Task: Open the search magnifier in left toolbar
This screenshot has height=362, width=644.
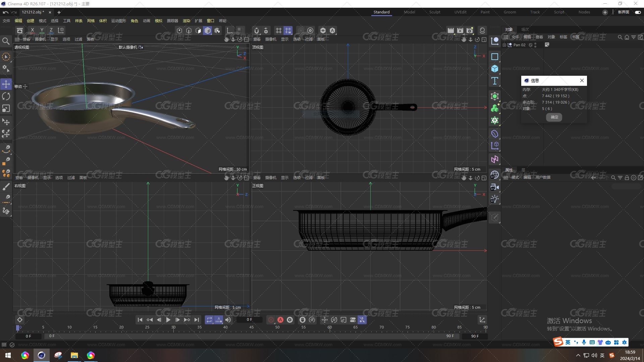Action: tap(6, 41)
